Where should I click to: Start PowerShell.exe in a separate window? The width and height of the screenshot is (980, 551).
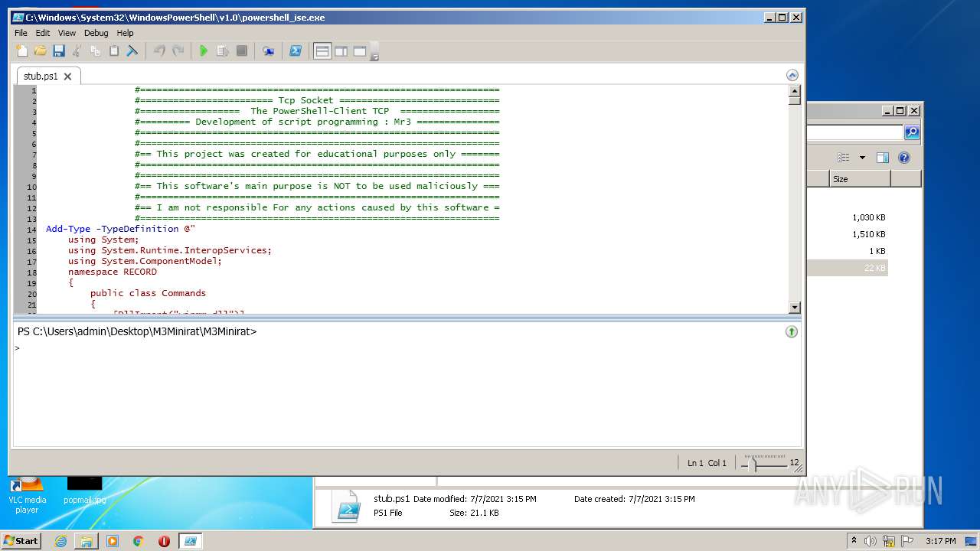click(x=295, y=51)
